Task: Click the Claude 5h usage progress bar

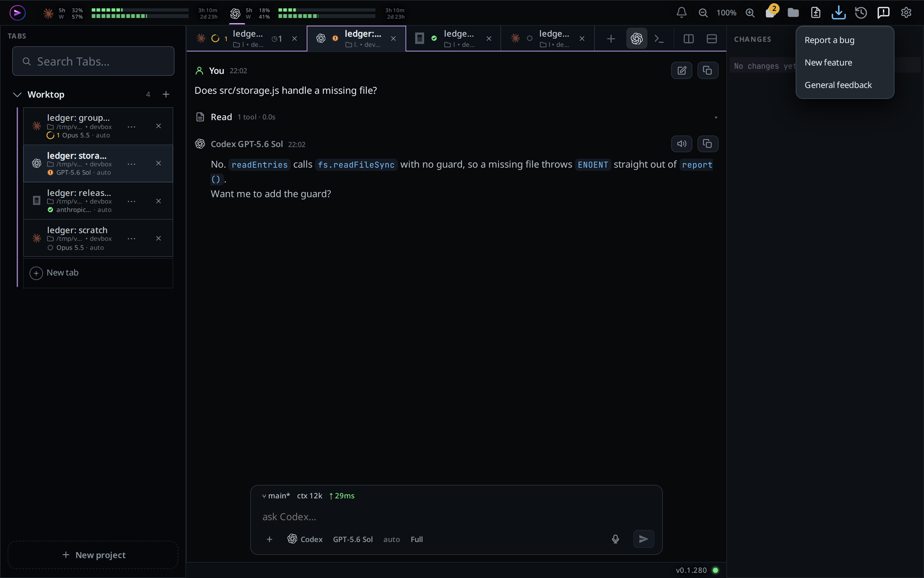Action: [x=140, y=10]
